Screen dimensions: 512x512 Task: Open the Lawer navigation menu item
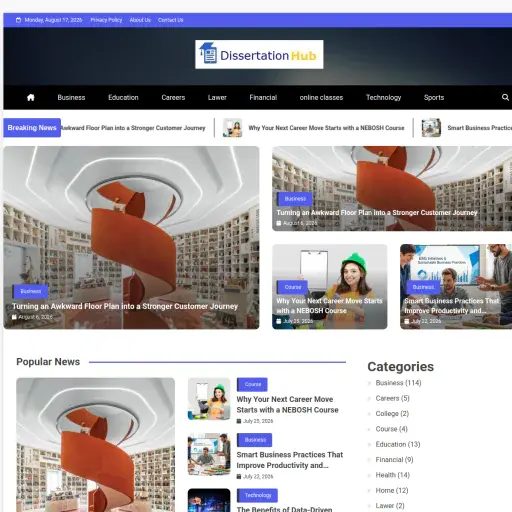click(x=217, y=98)
